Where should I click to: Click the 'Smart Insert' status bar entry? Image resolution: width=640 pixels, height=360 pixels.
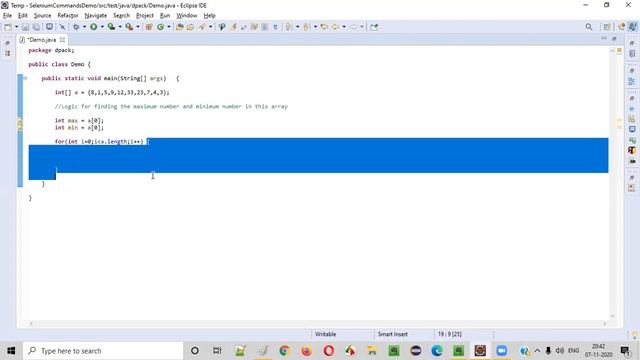pyautogui.click(x=393, y=334)
